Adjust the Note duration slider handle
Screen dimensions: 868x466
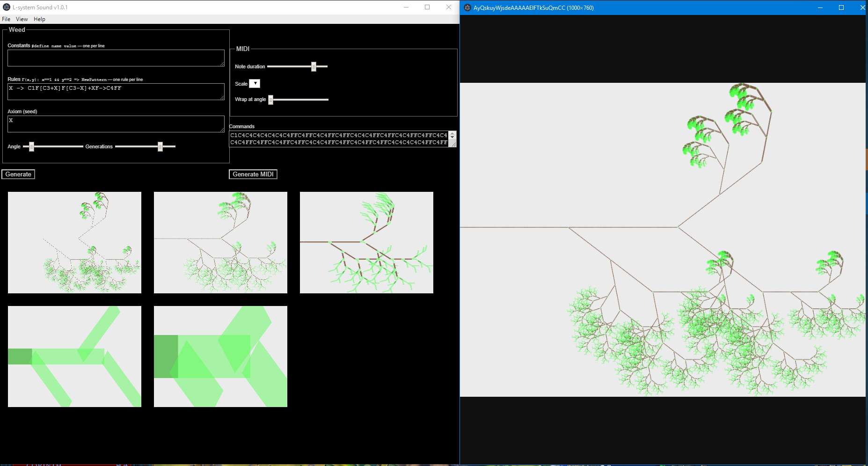pos(314,66)
